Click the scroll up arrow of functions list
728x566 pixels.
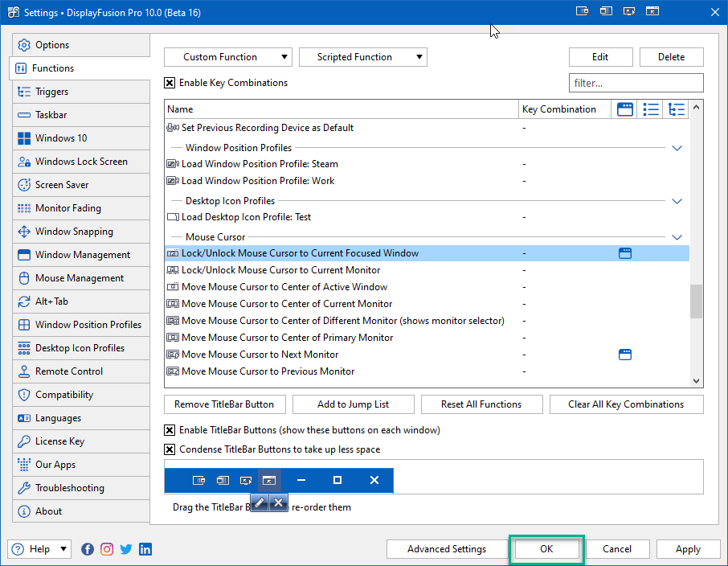[696, 108]
